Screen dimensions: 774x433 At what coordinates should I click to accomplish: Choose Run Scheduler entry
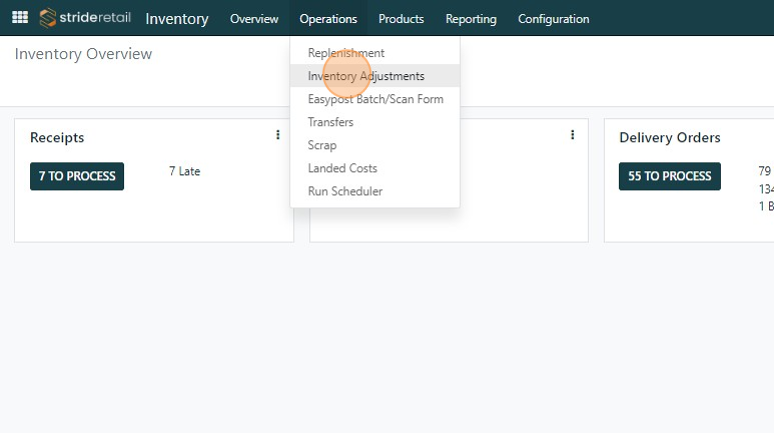click(x=345, y=191)
